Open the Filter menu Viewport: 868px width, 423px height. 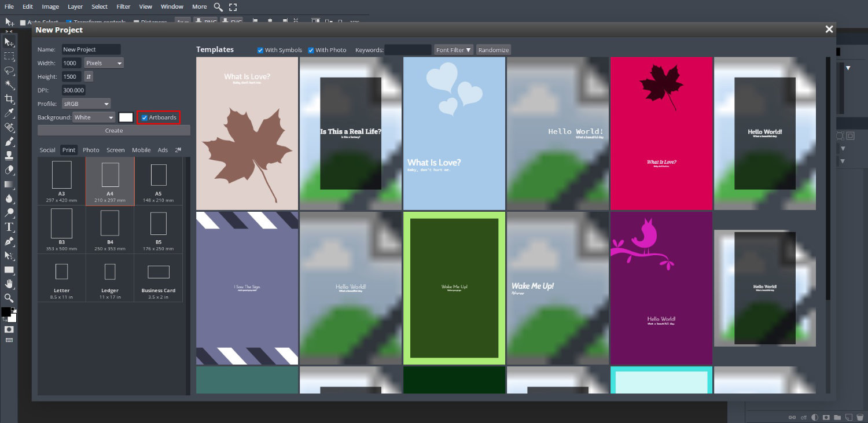(123, 7)
